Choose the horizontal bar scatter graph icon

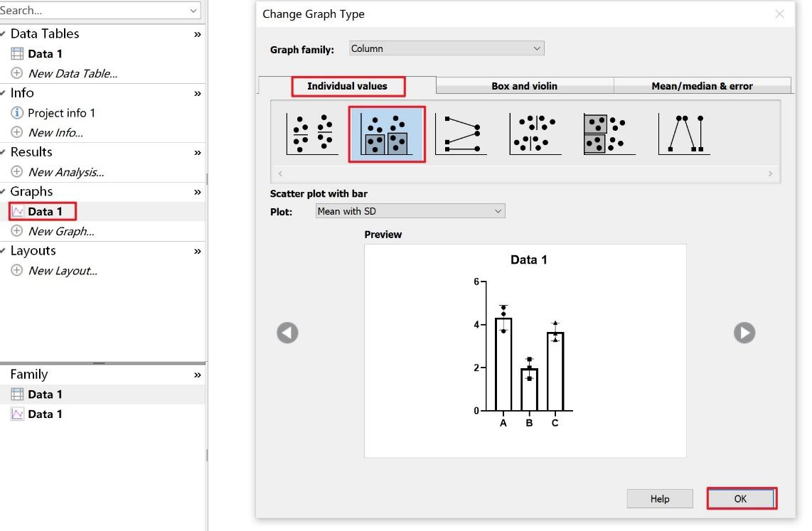click(609, 134)
